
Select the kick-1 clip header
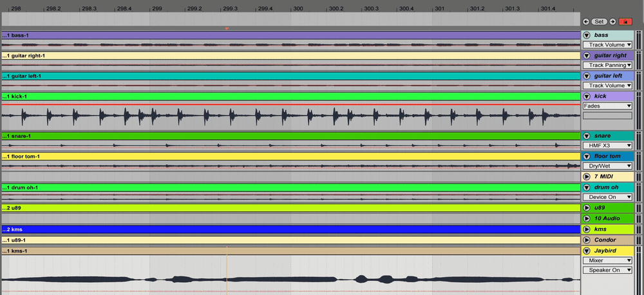290,96
